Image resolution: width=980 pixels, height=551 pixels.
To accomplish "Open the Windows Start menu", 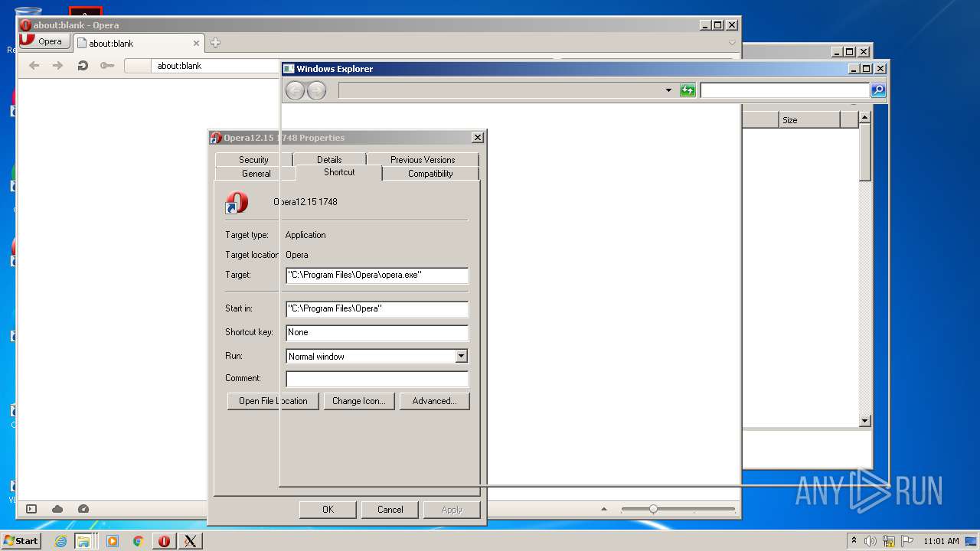I will pyautogui.click(x=21, y=541).
